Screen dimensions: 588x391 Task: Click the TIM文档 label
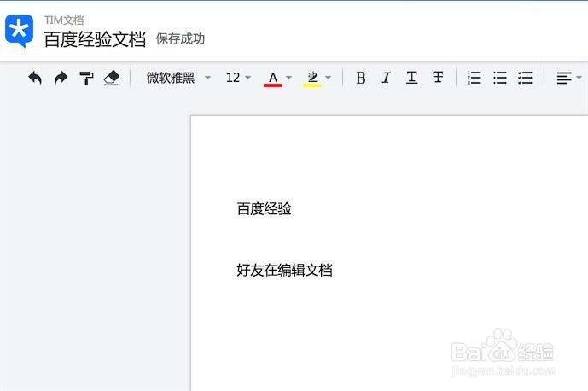(x=64, y=20)
